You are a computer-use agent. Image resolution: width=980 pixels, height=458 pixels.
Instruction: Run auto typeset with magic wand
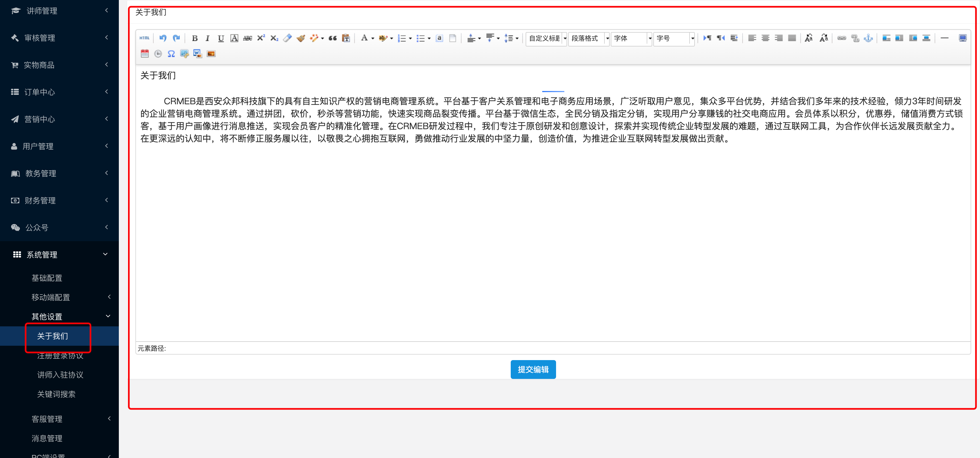point(314,38)
